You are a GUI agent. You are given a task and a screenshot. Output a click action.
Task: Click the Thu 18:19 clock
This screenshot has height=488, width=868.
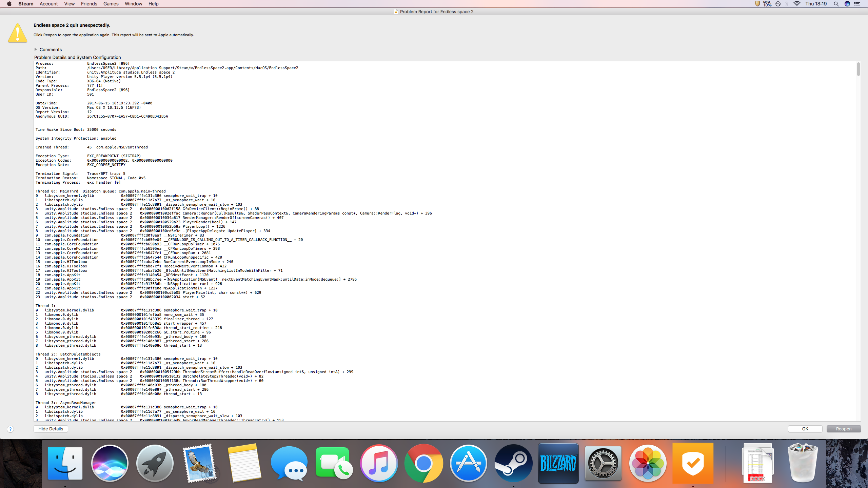tap(816, 4)
